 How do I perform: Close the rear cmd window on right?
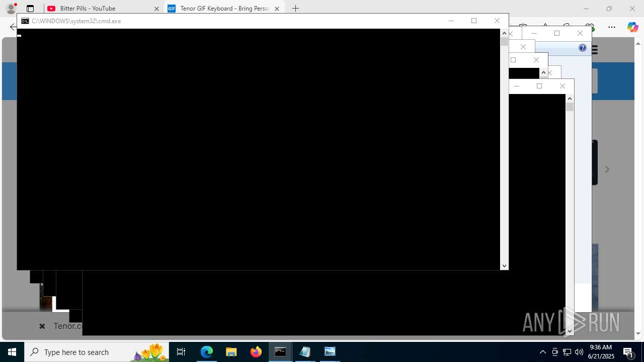coord(562,86)
